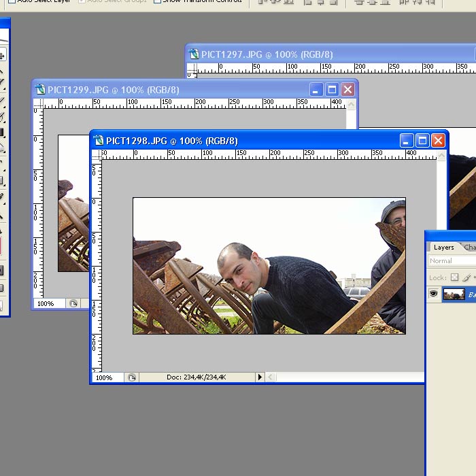The image size is (476, 476).
Task: Click the Doc: 234,4K/234,4K status text
Action: pos(197,377)
